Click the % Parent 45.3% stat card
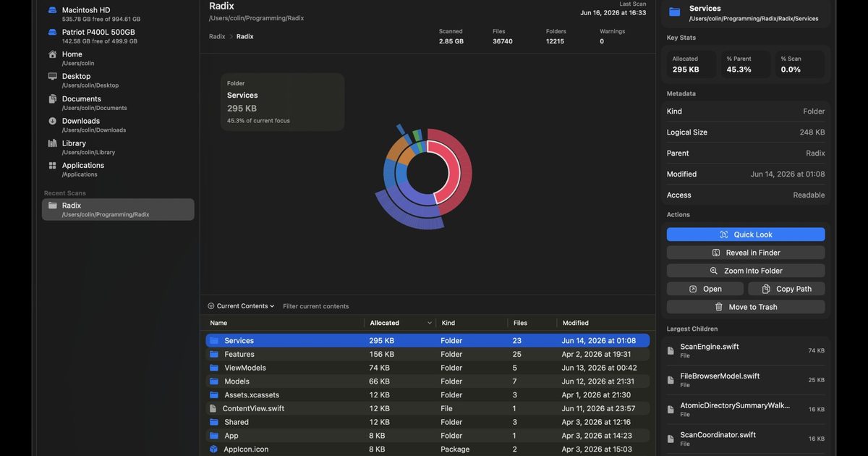The image size is (868, 456). tap(746, 64)
